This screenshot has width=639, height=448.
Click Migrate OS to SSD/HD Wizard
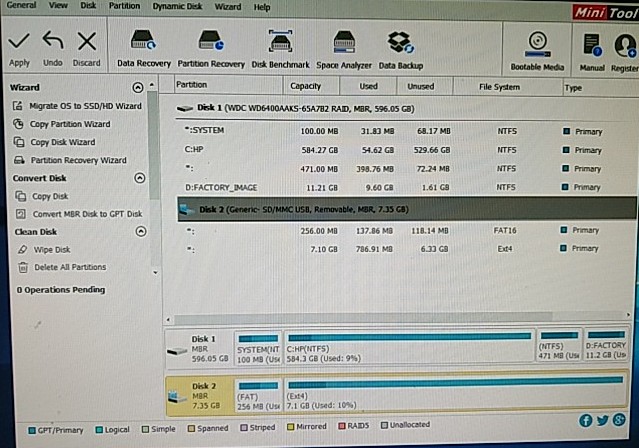(85, 106)
